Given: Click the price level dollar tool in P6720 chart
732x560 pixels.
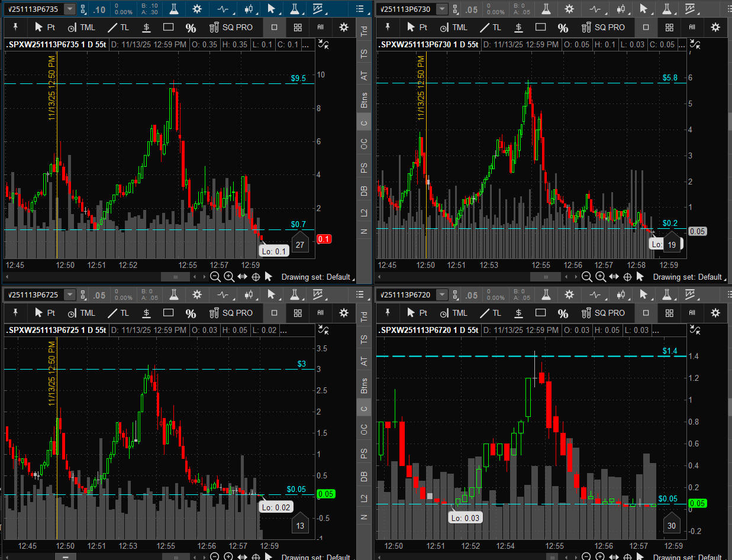Looking at the screenshot, I should tap(518, 313).
